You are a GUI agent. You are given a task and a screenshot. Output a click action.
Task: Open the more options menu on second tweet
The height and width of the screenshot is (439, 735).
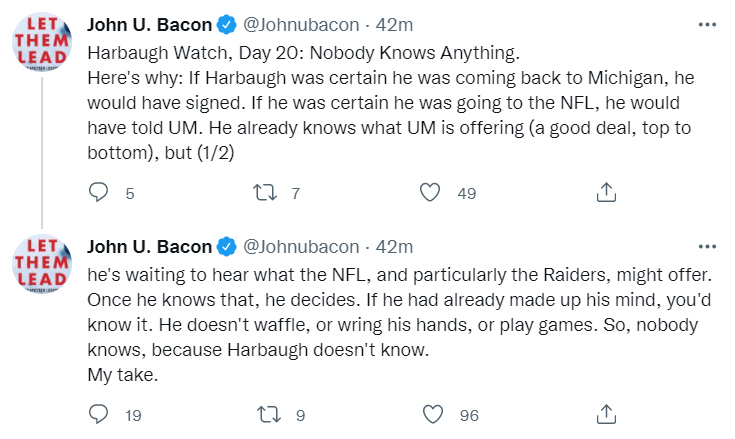pos(707,246)
